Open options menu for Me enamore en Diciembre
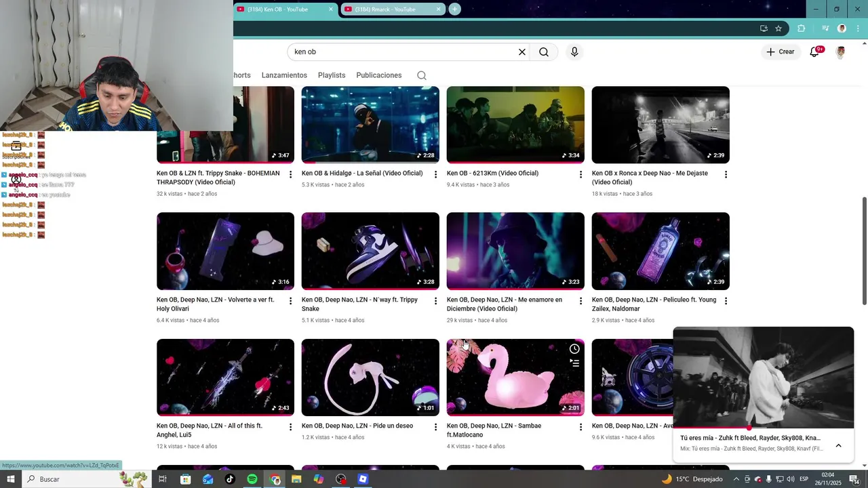Viewport: 868px width, 488px height. (x=580, y=301)
